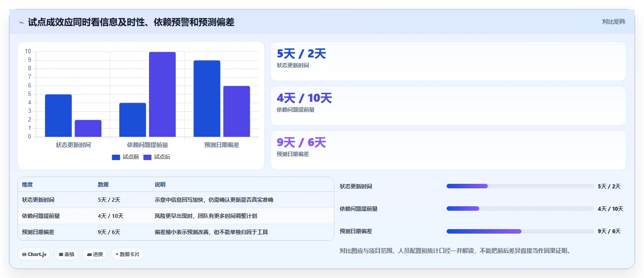Select the 进度 chip
Screen dimensions: 644x278
pyautogui.click(x=95, y=254)
